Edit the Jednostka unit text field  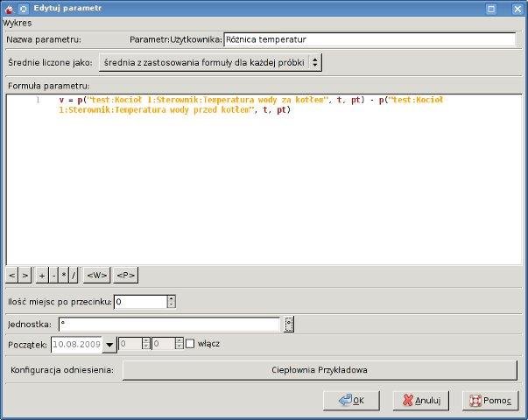(169, 325)
